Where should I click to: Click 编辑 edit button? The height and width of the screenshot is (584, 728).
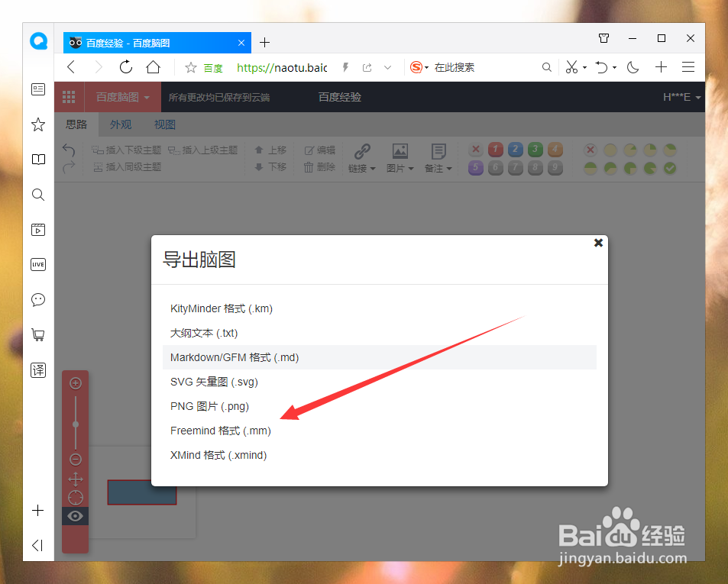tap(320, 150)
